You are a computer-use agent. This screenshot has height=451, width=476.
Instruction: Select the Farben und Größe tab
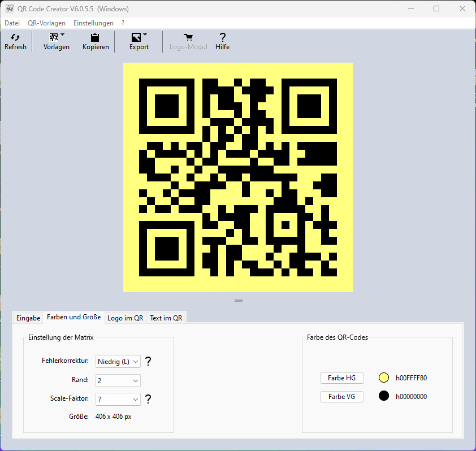73,317
